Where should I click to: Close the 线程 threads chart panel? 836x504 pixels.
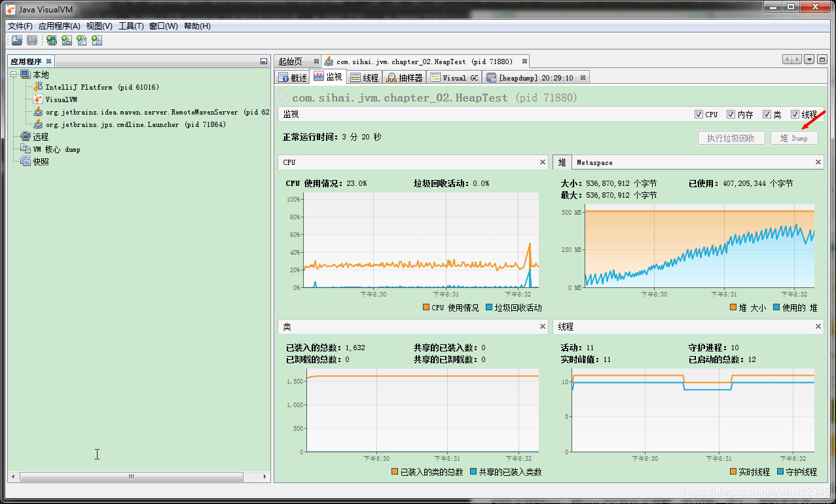pyautogui.click(x=818, y=326)
